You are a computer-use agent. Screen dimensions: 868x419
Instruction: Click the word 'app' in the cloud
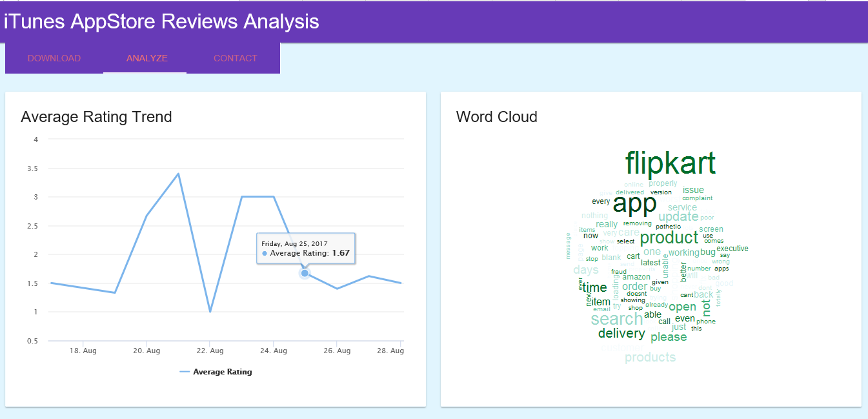coord(635,204)
